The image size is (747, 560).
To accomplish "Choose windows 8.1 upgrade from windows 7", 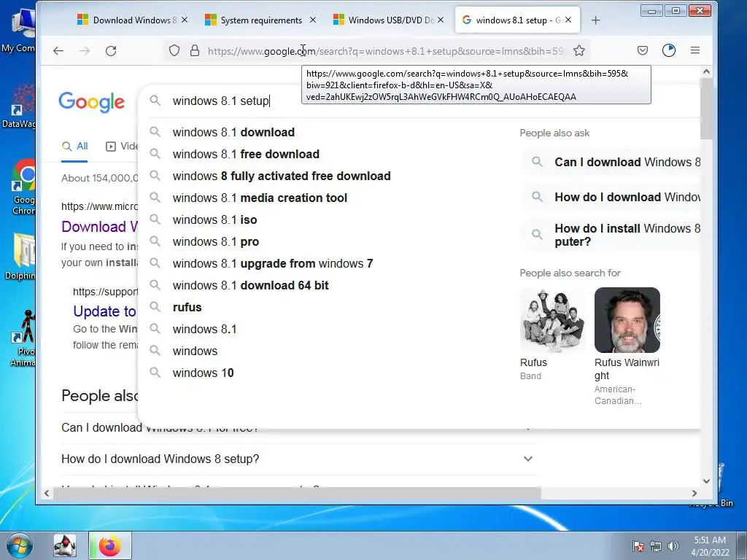I will (x=273, y=263).
